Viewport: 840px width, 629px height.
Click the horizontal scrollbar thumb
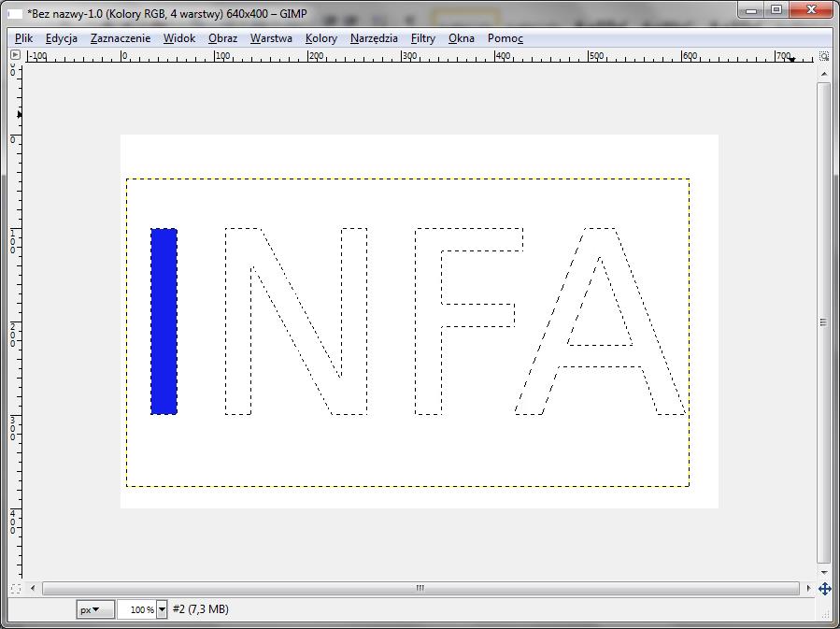coord(420,588)
